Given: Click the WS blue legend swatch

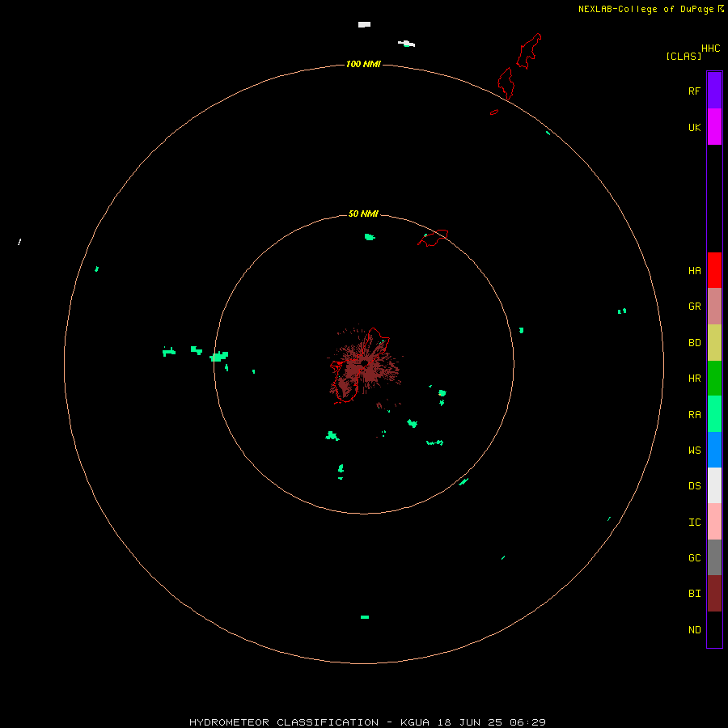Looking at the screenshot, I should pos(714,450).
